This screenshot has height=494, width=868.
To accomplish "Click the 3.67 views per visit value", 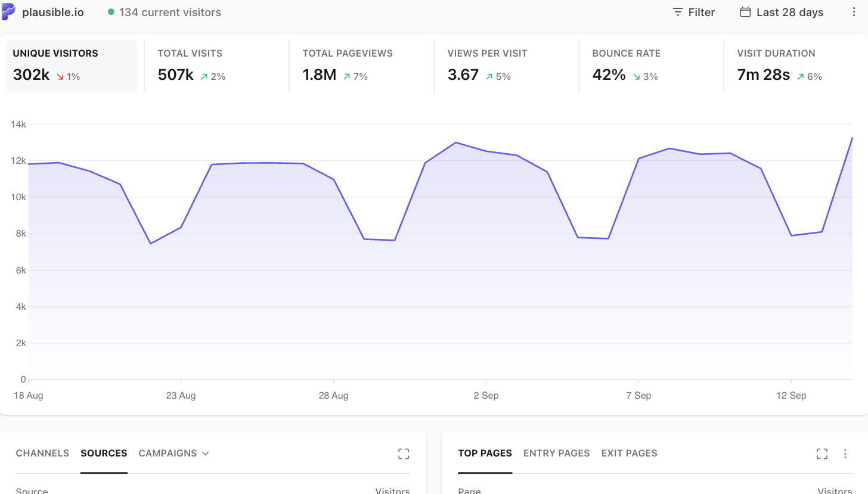I will click(x=463, y=75).
